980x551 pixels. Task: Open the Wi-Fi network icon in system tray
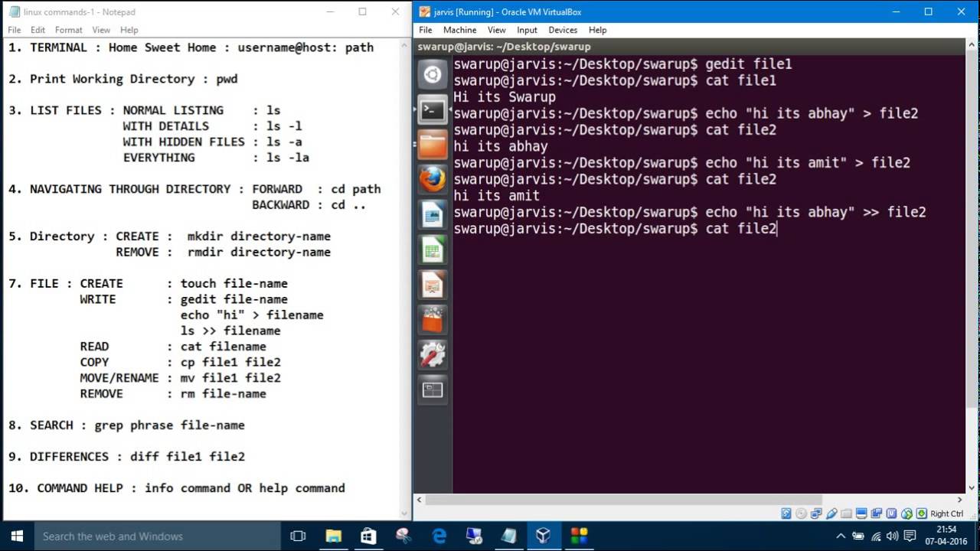(x=875, y=536)
